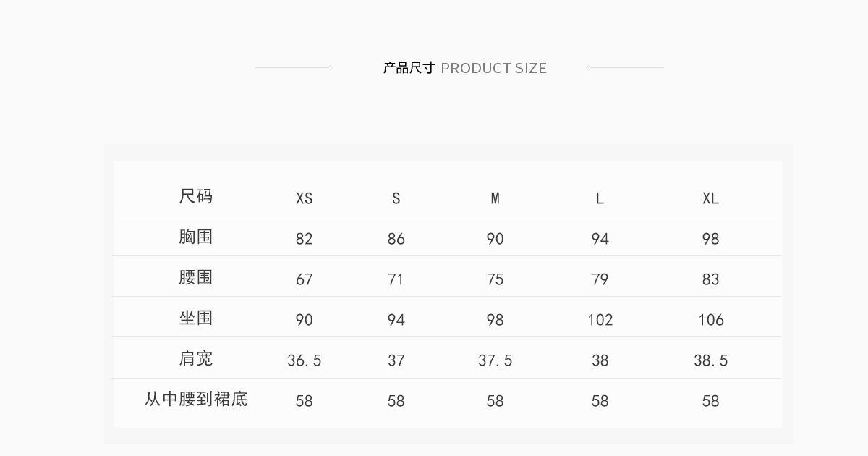868x456 pixels.
Task: Select the XS size column header
Action: (305, 198)
